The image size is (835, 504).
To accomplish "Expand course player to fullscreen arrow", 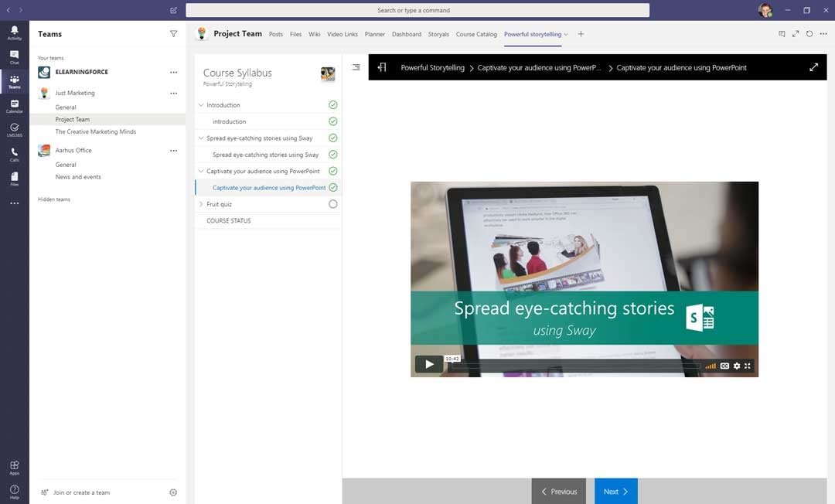I will click(813, 67).
